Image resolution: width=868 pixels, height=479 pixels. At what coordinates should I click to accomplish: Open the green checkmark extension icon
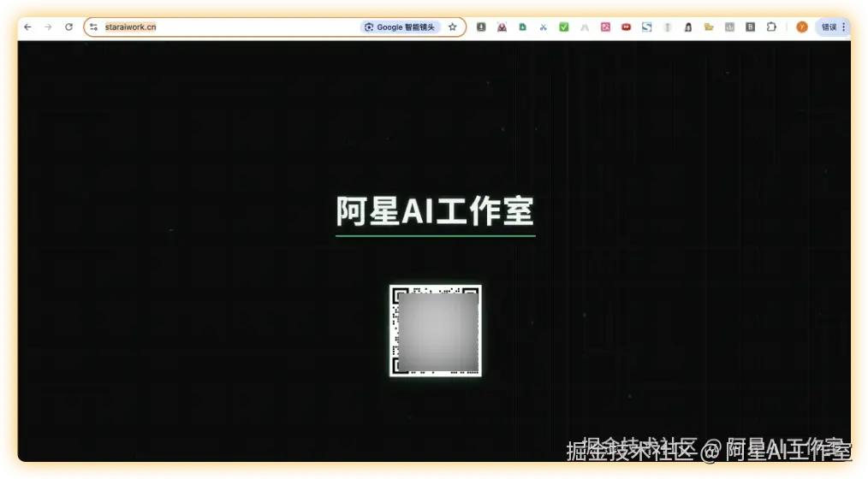564,27
